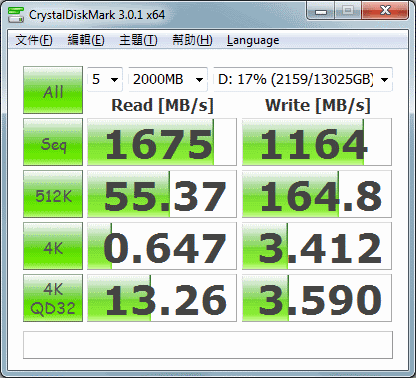Click the 4K QD32 read result 13.26

(162, 298)
